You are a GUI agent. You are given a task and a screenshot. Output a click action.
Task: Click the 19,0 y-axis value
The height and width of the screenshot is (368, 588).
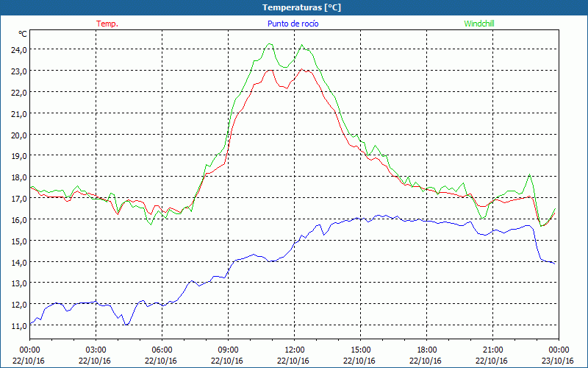click(19, 156)
